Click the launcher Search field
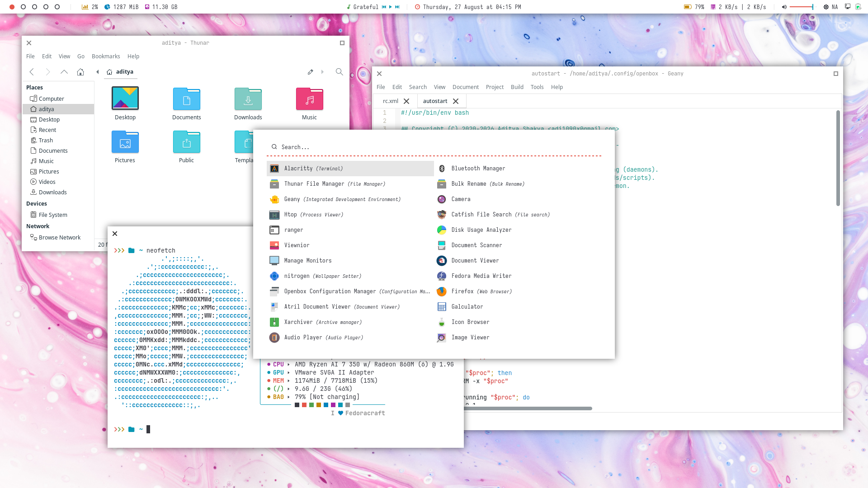Viewport: 868px width, 488px height. [x=434, y=147]
